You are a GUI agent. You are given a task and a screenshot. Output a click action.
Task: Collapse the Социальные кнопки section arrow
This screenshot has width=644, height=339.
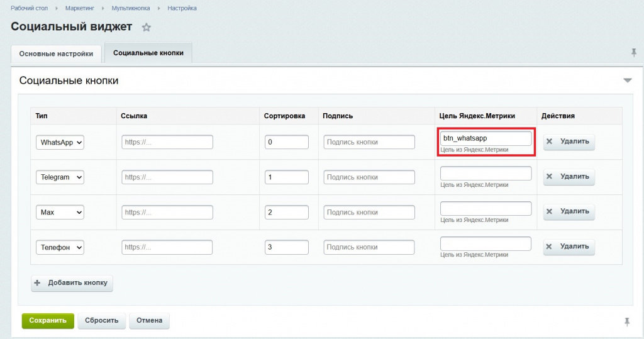(627, 81)
